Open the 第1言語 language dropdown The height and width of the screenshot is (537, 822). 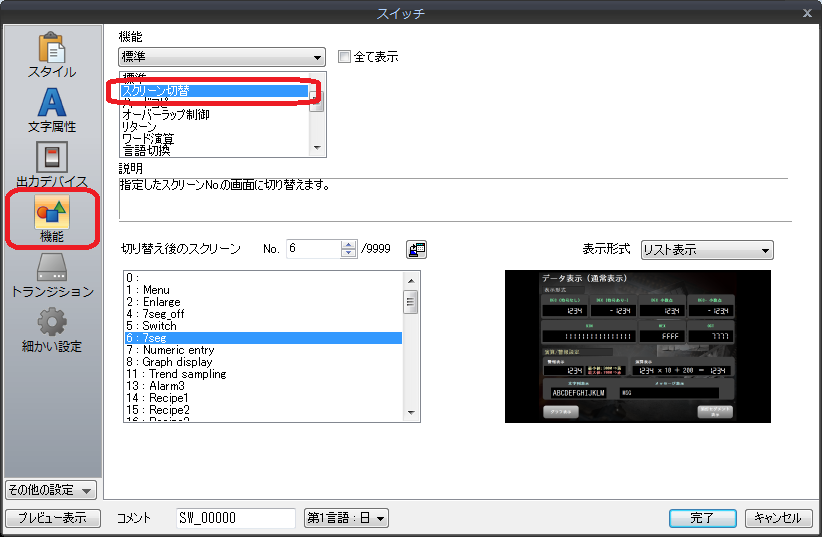346,518
